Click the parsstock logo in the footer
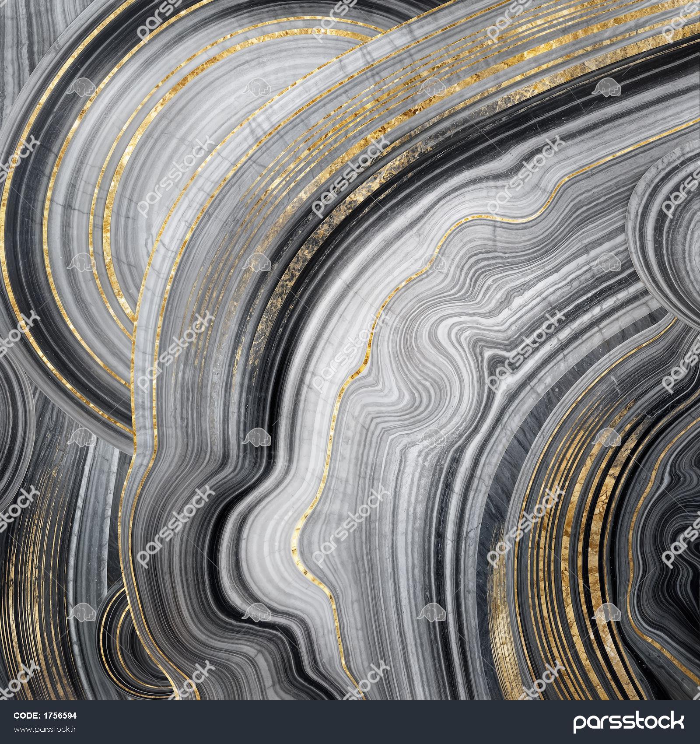The height and width of the screenshot is (744, 700). [x=628, y=722]
